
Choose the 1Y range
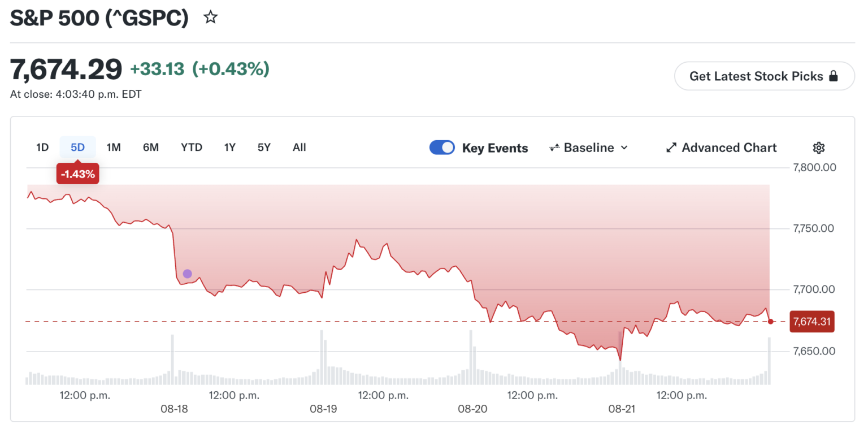click(229, 148)
